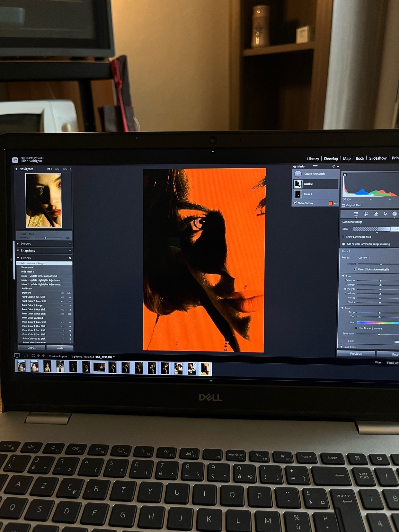Collapse the History panel
Viewport: 399px width, 532px height.
[18, 258]
